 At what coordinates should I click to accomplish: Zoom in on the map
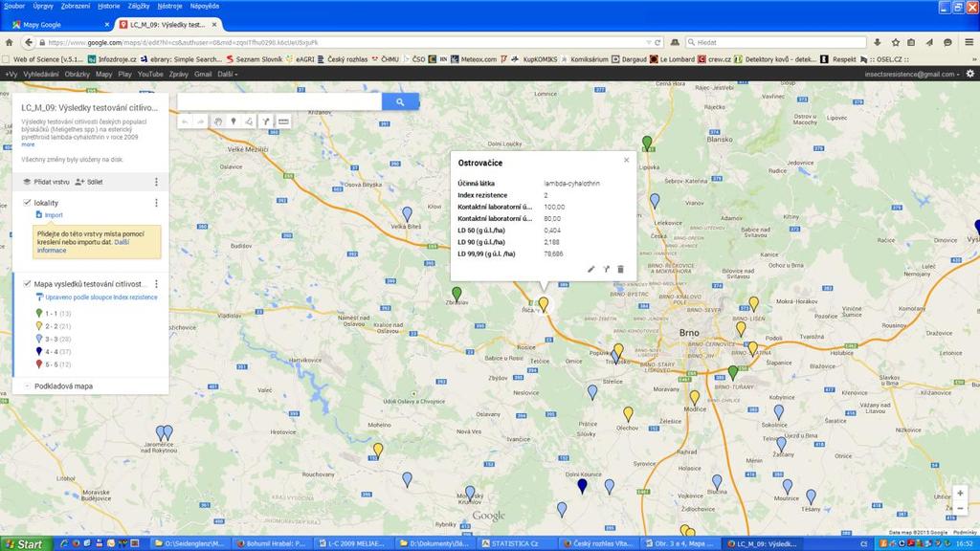coord(960,494)
